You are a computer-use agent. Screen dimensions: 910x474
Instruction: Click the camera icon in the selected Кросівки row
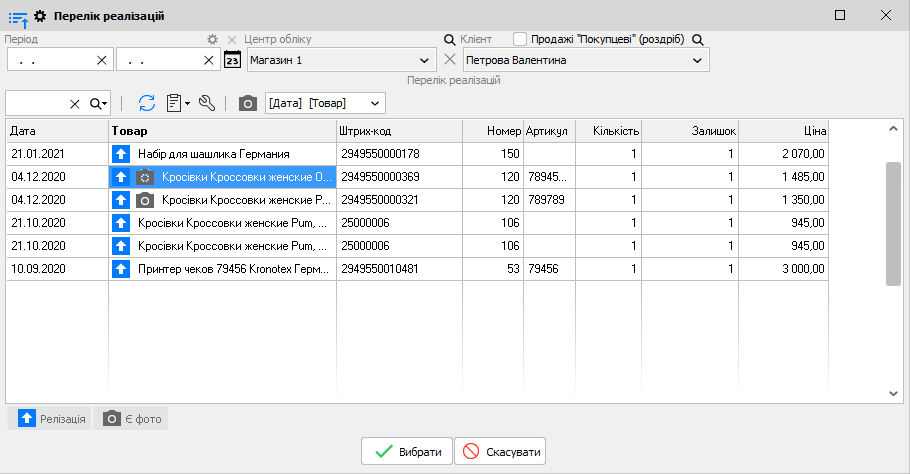click(145, 177)
